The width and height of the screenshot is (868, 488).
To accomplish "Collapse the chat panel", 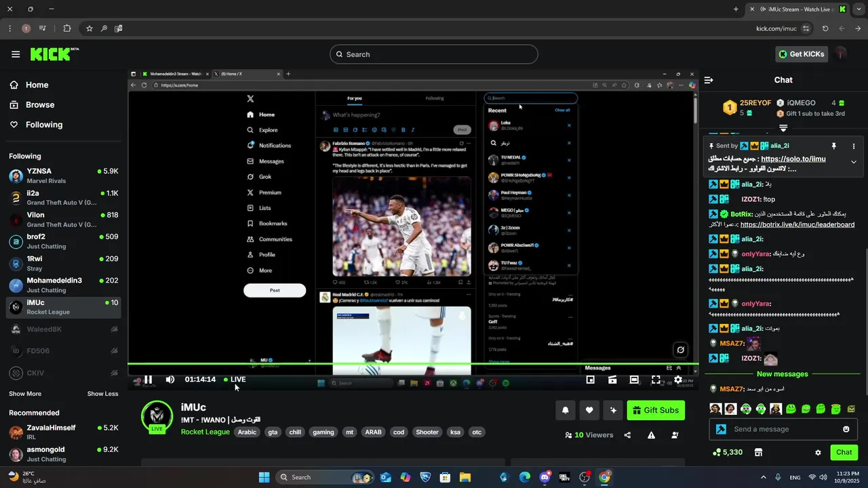I will click(x=709, y=80).
